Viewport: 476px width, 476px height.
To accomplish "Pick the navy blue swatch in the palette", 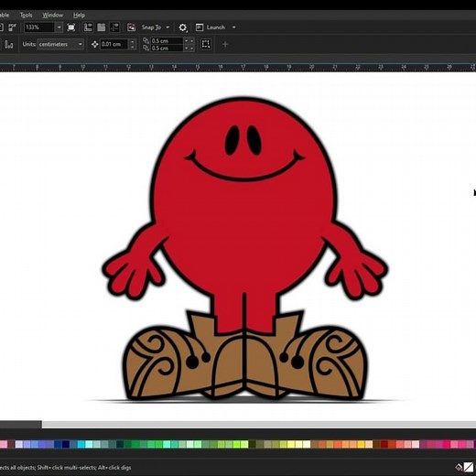I will (x=66, y=444).
